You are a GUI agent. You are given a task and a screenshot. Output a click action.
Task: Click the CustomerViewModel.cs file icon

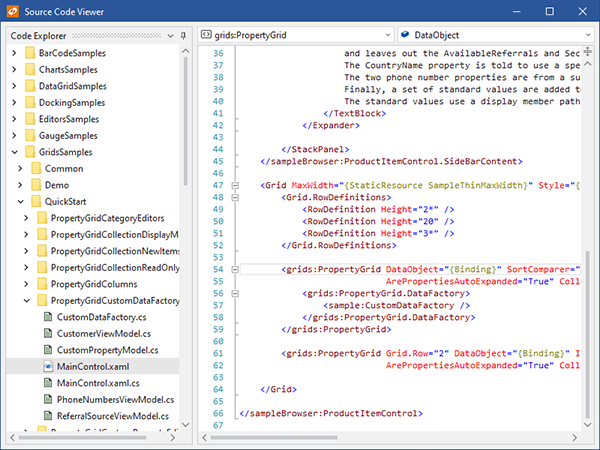click(48, 333)
